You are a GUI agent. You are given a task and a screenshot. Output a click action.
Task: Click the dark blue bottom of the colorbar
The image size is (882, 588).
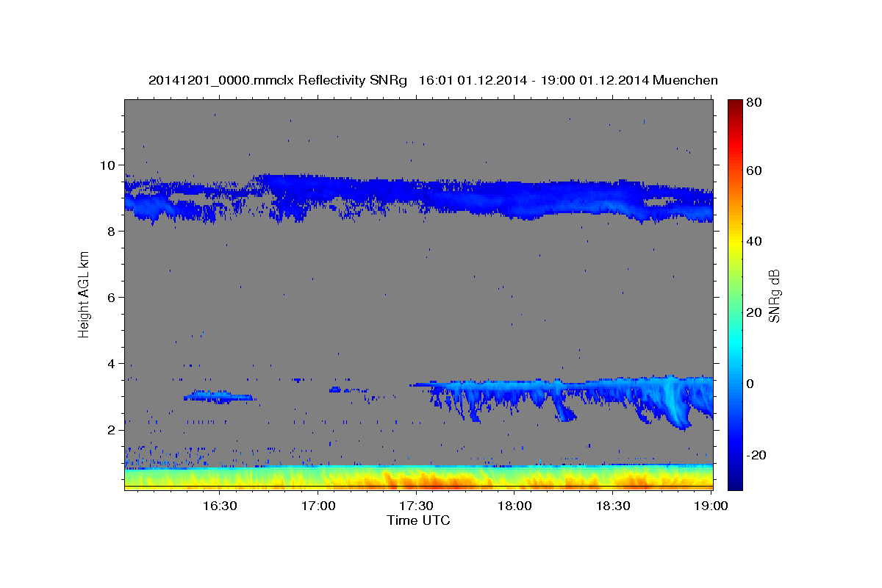735,481
